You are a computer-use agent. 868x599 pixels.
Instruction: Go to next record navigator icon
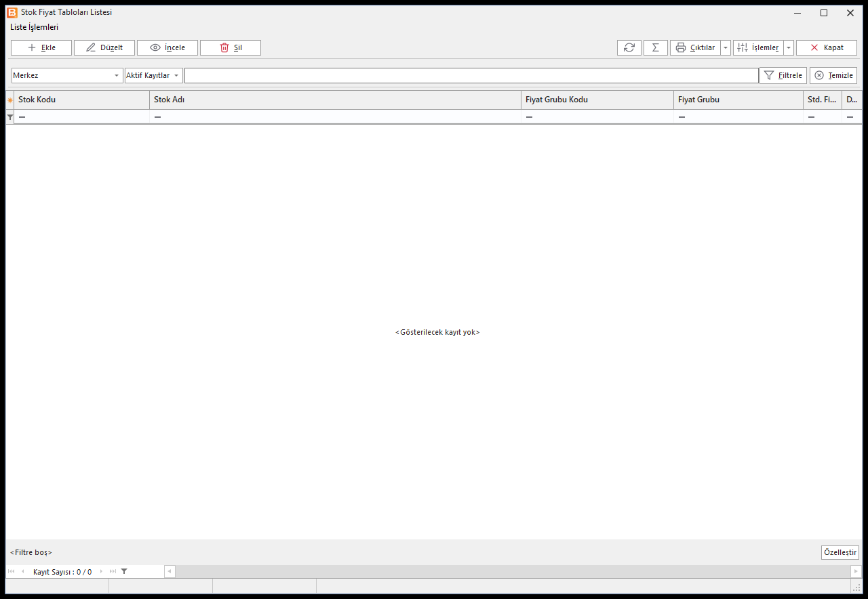pos(102,571)
